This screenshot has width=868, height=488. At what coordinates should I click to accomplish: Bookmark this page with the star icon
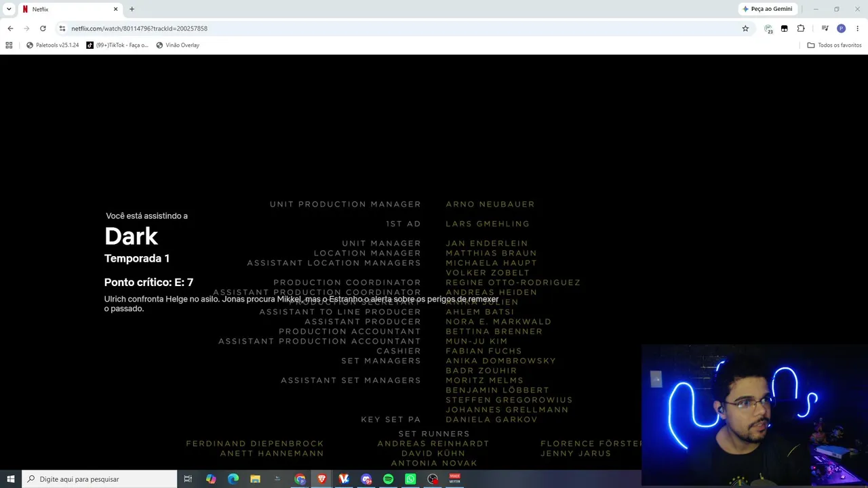click(745, 28)
